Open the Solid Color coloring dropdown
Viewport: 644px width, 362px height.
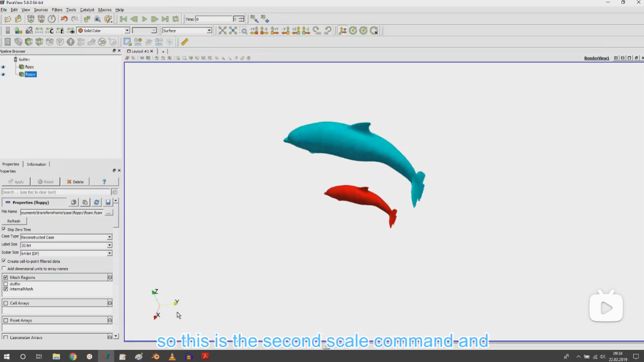[103, 31]
